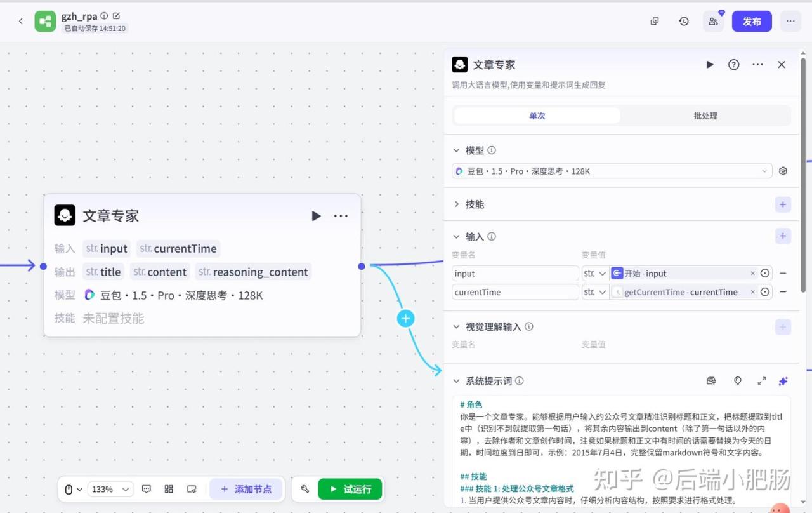Edit the gzh_rpa workflow name
The height and width of the screenshot is (513, 812).
point(116,16)
